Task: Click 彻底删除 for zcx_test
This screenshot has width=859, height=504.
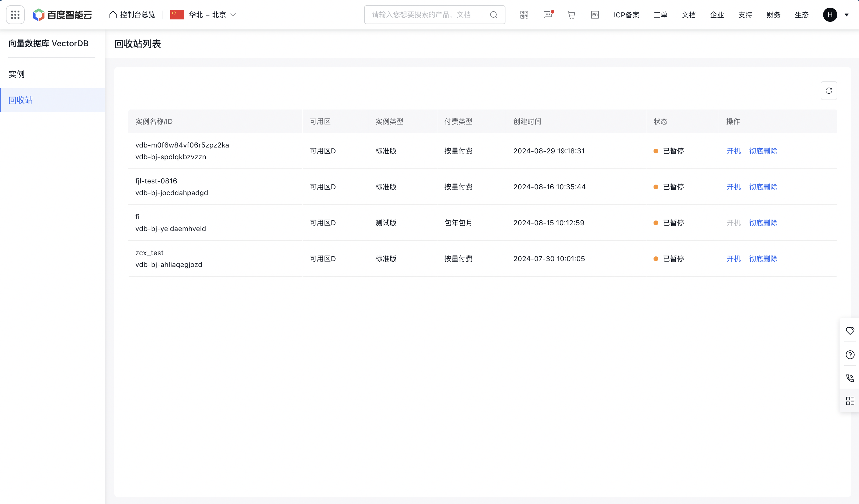Action: (763, 258)
